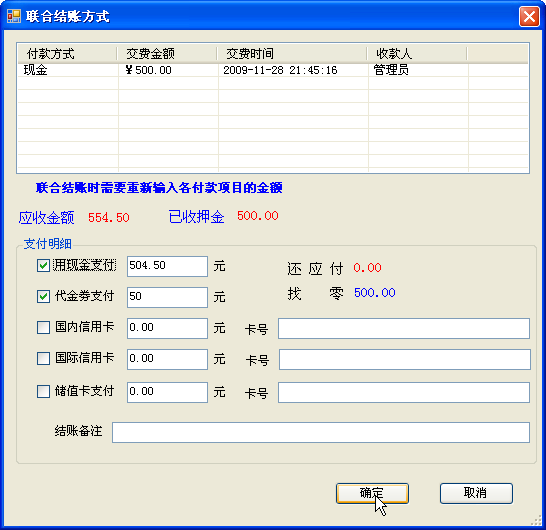The width and height of the screenshot is (546, 530).
Task: Focus the 储值卡支付 card number field
Action: click(x=404, y=392)
